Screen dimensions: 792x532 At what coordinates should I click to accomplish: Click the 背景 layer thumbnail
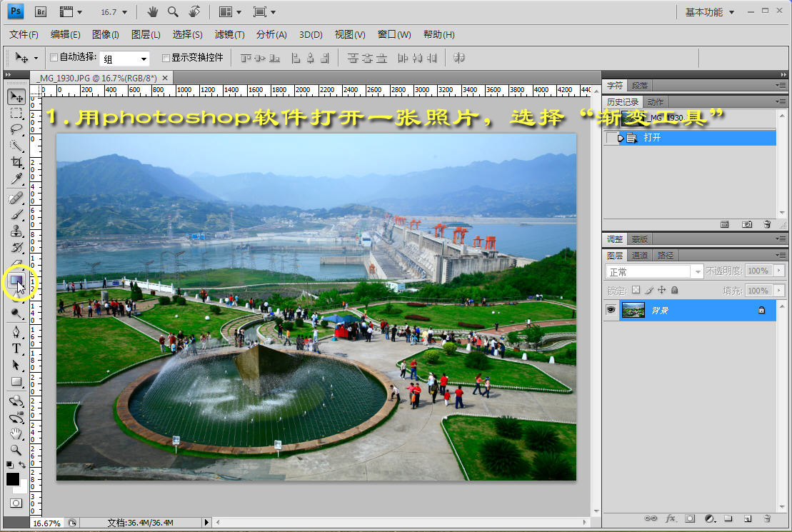(x=633, y=310)
